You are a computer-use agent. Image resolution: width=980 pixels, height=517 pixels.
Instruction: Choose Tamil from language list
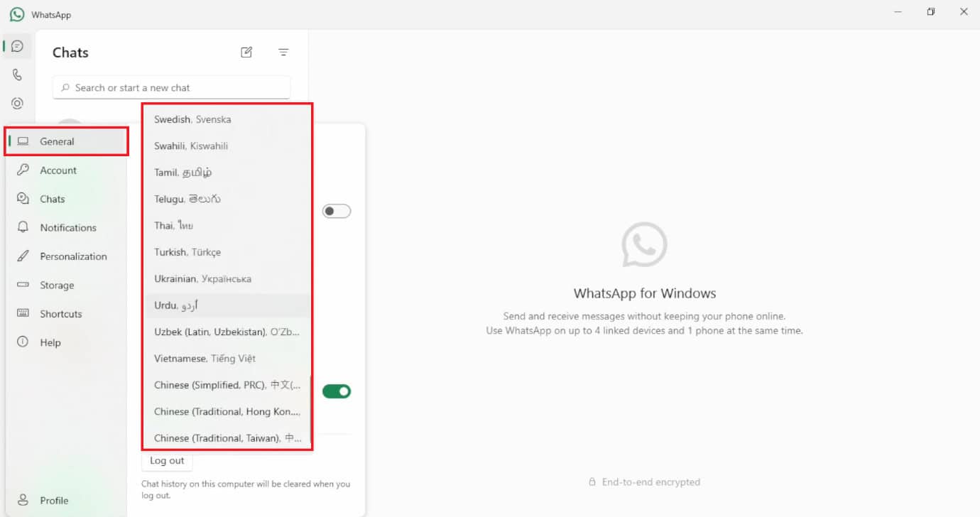[227, 173]
